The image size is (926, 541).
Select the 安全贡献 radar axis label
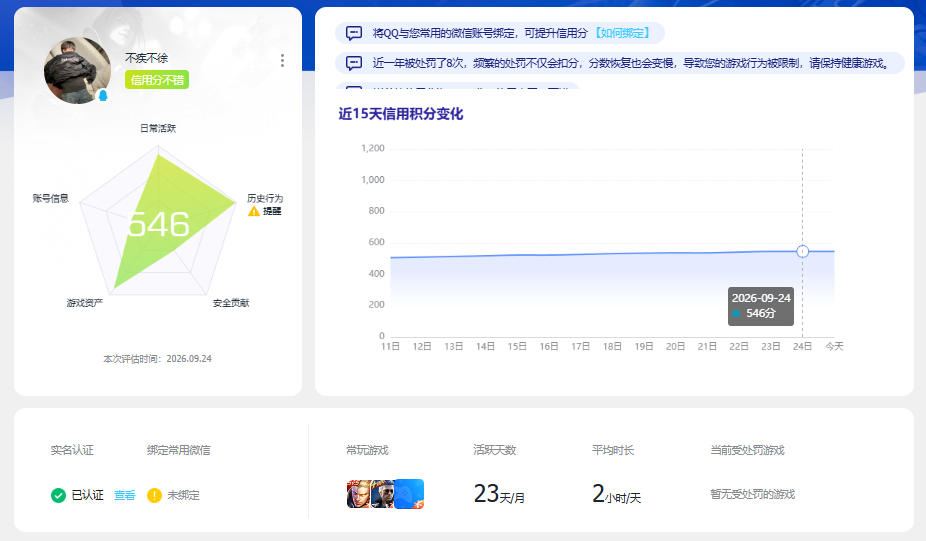[x=231, y=303]
